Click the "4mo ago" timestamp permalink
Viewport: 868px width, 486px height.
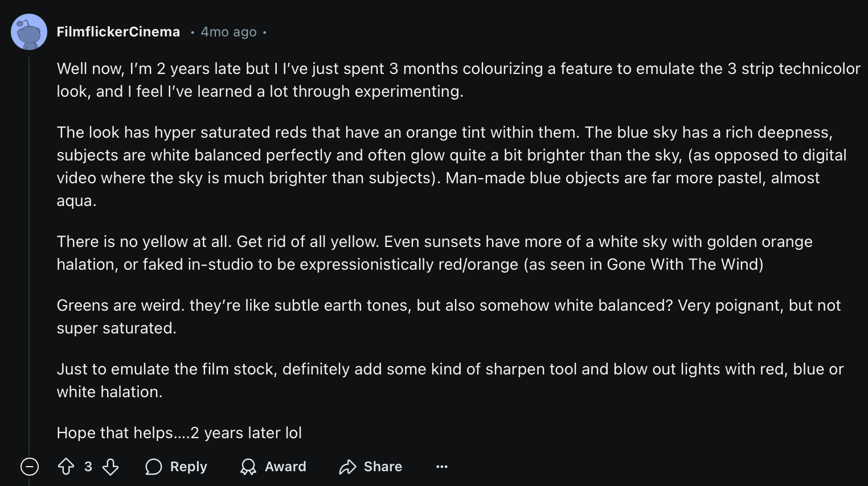coord(228,32)
